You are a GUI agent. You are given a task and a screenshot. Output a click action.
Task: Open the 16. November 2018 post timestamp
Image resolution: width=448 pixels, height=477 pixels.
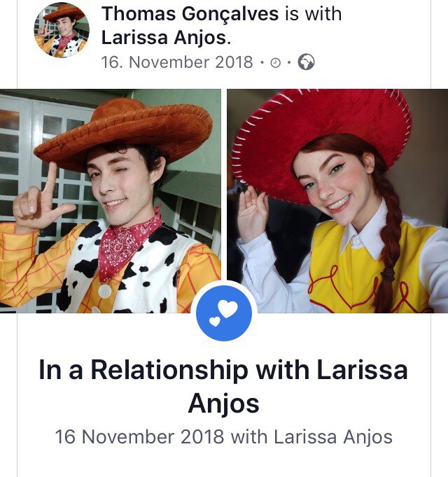(x=177, y=62)
